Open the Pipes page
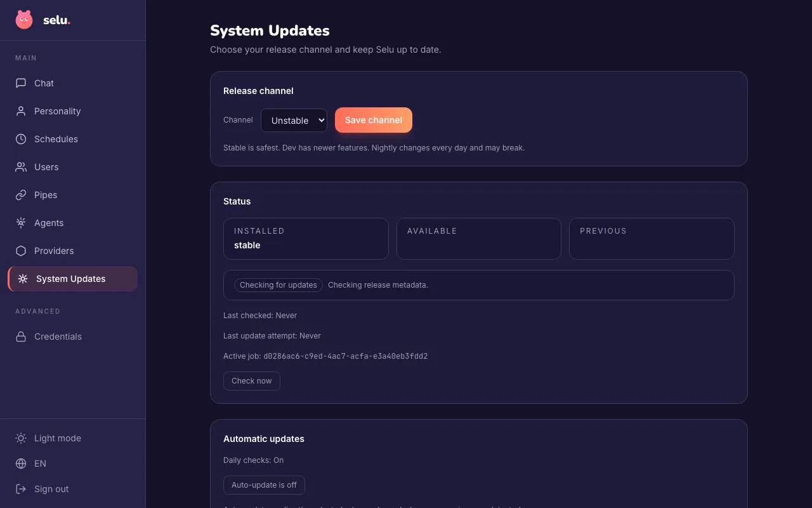The height and width of the screenshot is (508, 812). 72,195
